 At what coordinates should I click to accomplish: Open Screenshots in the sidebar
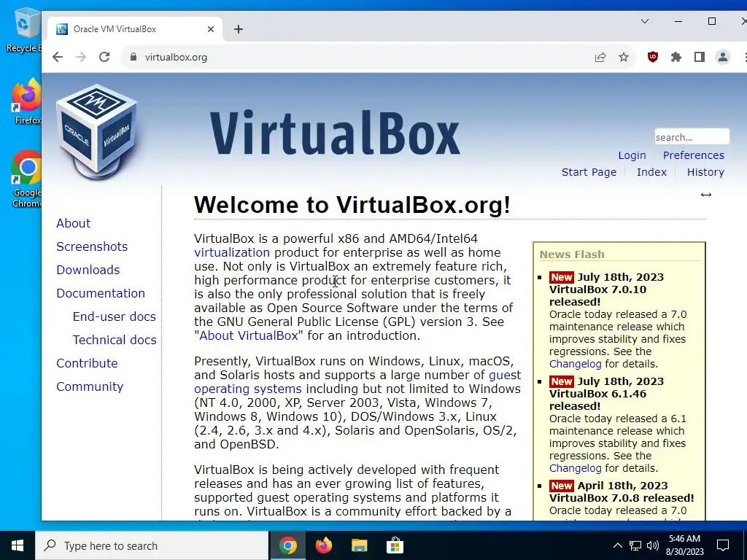[x=92, y=246]
